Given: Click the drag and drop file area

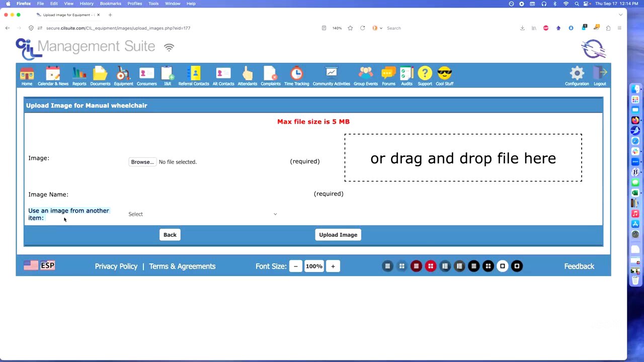Looking at the screenshot, I should (x=463, y=158).
